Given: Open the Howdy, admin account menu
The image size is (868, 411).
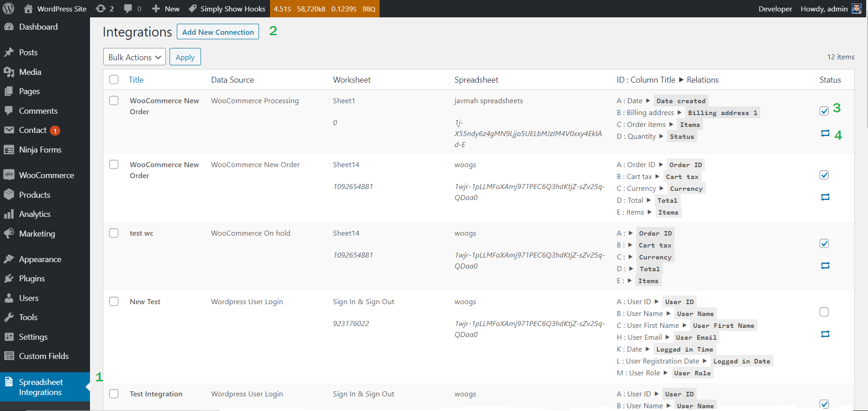Looking at the screenshot, I should [824, 9].
